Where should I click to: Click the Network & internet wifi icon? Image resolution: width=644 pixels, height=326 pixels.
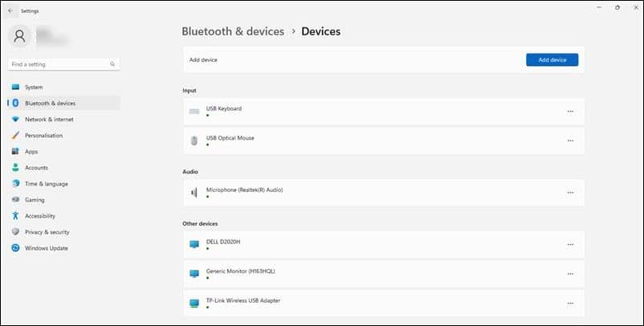tap(15, 120)
